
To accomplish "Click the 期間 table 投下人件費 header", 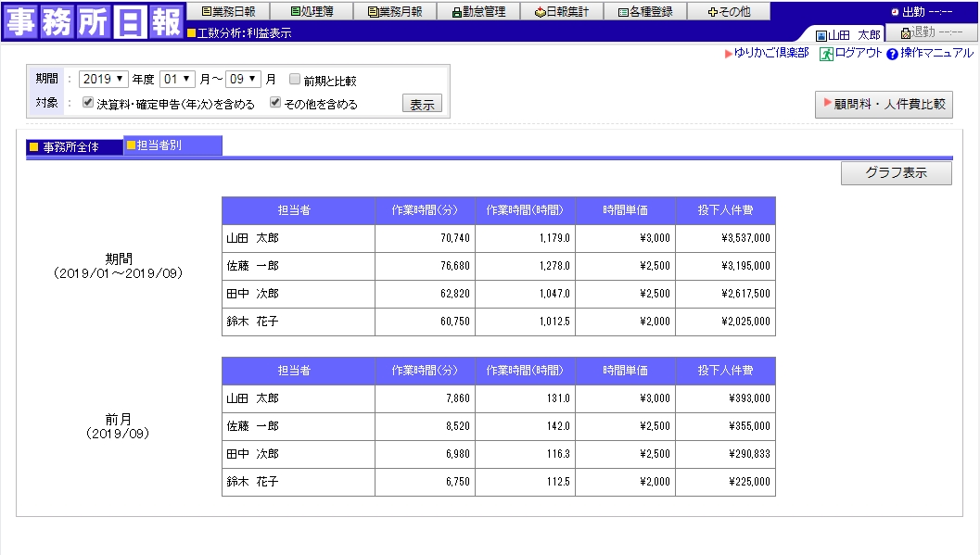I will pos(726,211).
